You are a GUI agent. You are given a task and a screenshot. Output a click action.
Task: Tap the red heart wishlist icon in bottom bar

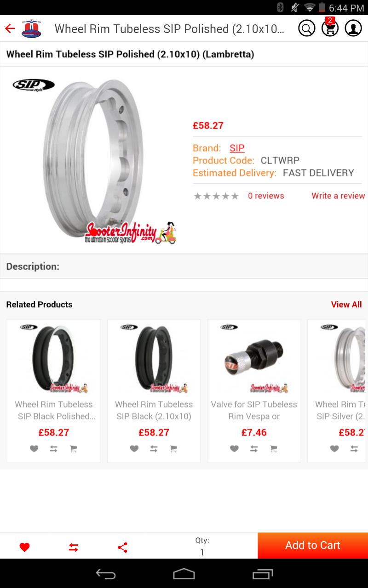click(x=25, y=547)
